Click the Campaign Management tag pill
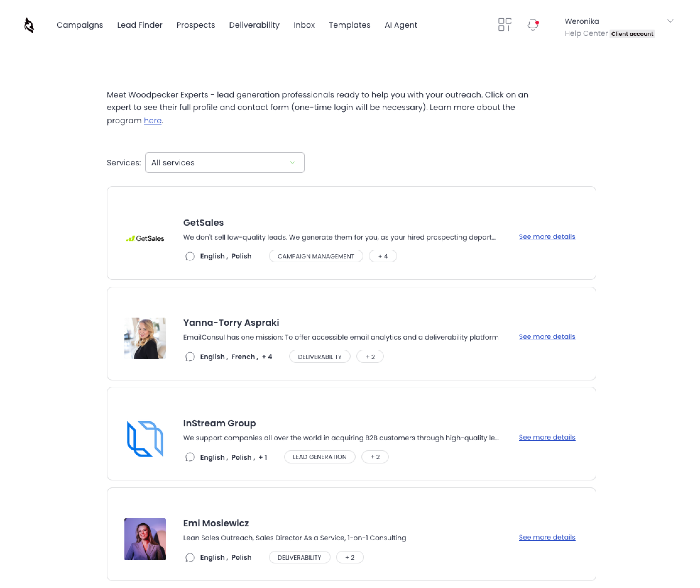Viewport: 700px width, 588px height. coord(315,256)
